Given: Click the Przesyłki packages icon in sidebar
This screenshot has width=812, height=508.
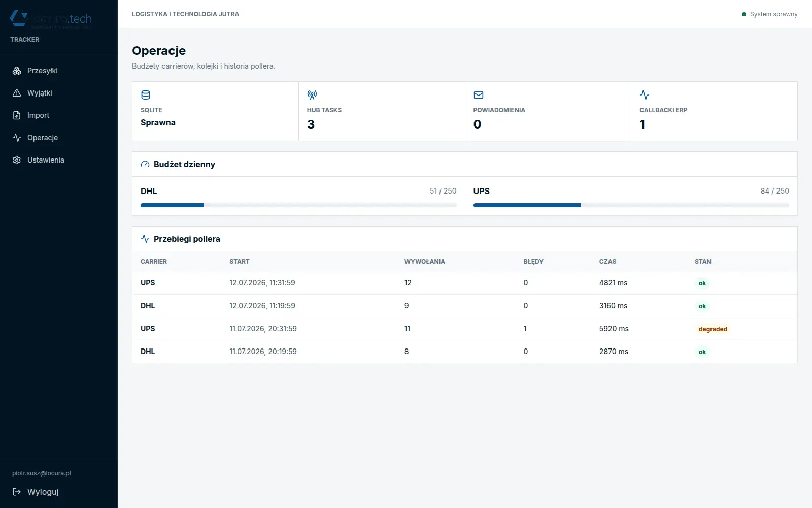Looking at the screenshot, I should pos(17,71).
